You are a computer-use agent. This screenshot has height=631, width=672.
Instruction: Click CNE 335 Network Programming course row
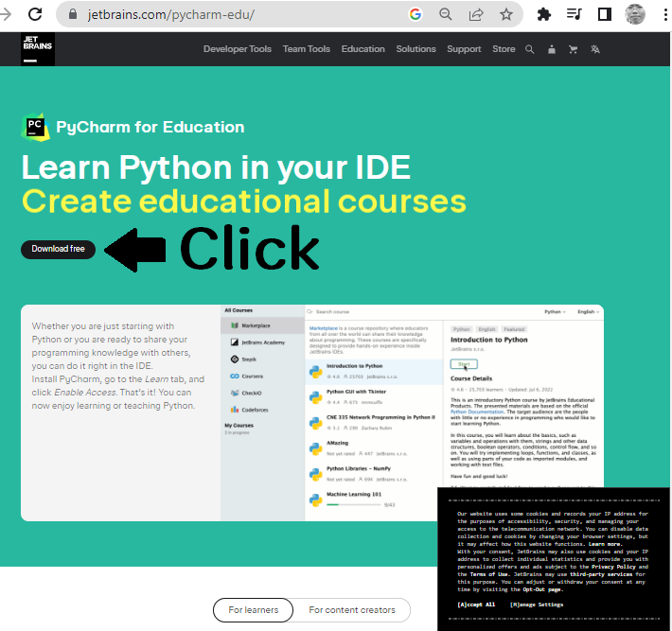pyautogui.click(x=374, y=423)
